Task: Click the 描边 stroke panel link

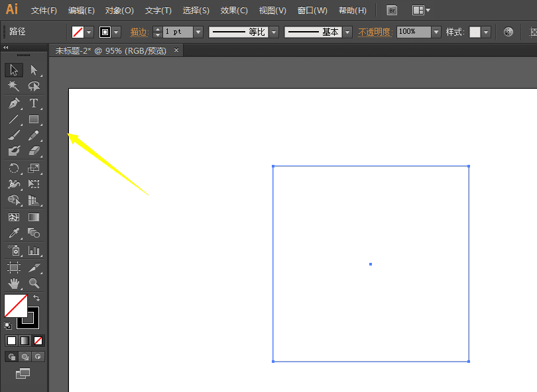Action: click(x=139, y=32)
